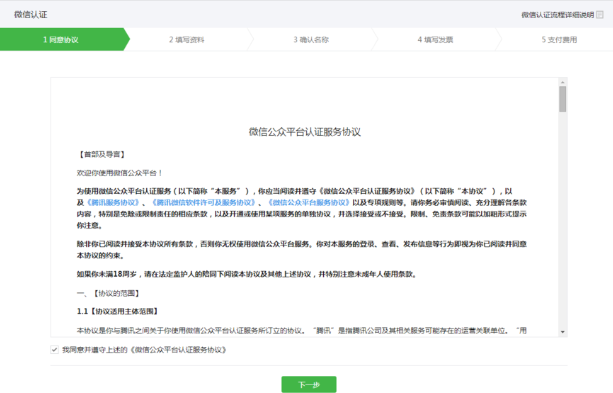This screenshot has width=613, height=393.
Task: Select step 3 确认名称 tab
Action: tap(311, 39)
